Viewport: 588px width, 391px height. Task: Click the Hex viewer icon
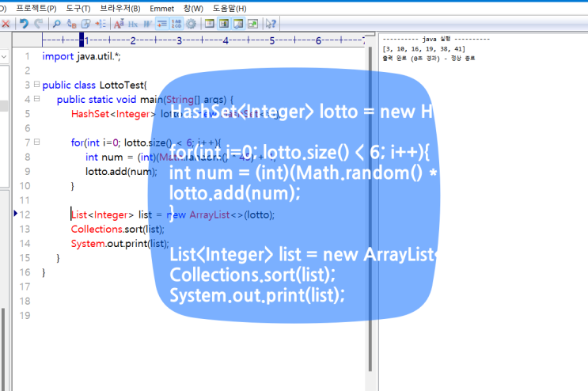[x=133, y=24]
